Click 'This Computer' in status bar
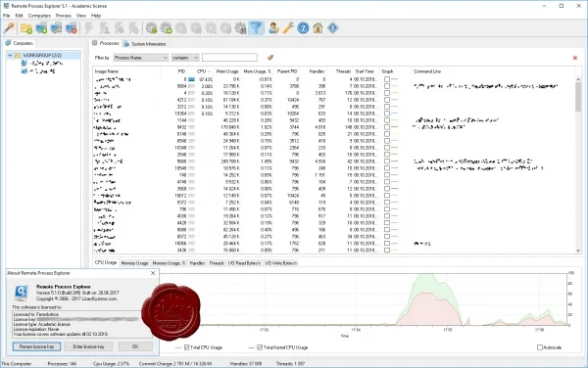This screenshot has height=368, width=588. pos(17,363)
